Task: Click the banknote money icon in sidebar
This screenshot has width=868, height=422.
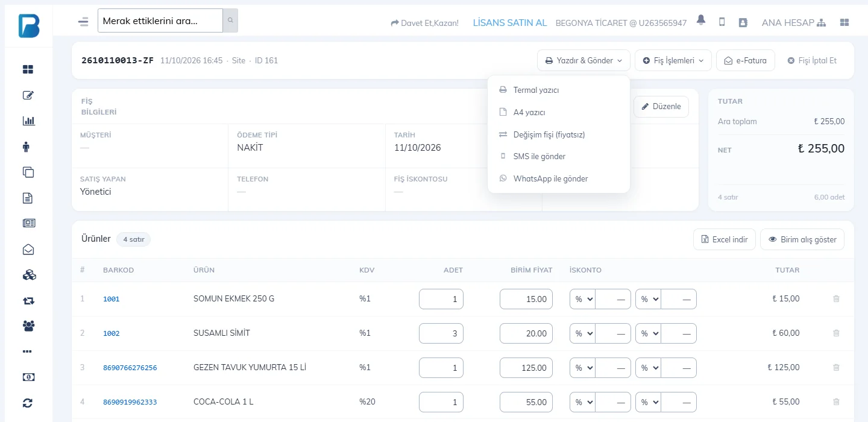Action: pyautogui.click(x=28, y=377)
